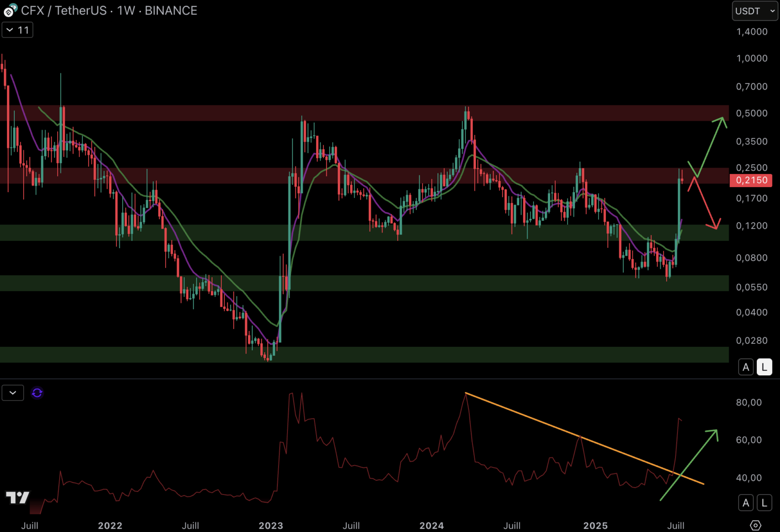The width and height of the screenshot is (780, 532).
Task: Click the 0,7000 price axis label
Action: coord(751,87)
